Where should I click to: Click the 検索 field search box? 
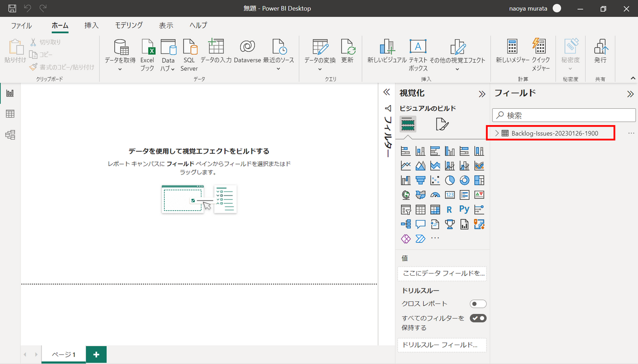[x=564, y=115]
